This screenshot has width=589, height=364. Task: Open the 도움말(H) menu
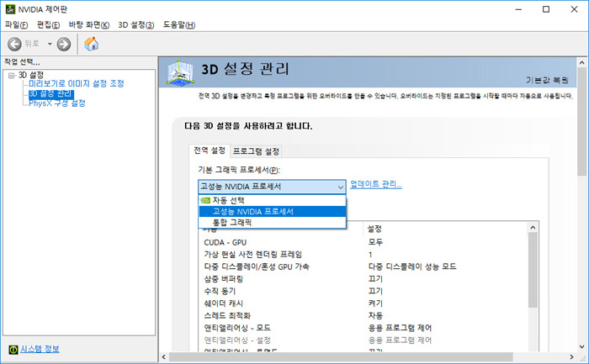point(178,24)
